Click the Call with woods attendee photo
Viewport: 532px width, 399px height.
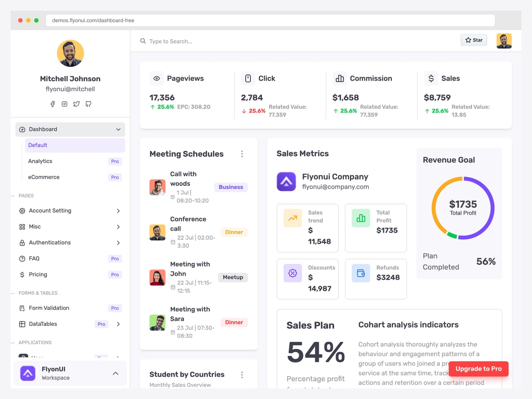point(157,187)
